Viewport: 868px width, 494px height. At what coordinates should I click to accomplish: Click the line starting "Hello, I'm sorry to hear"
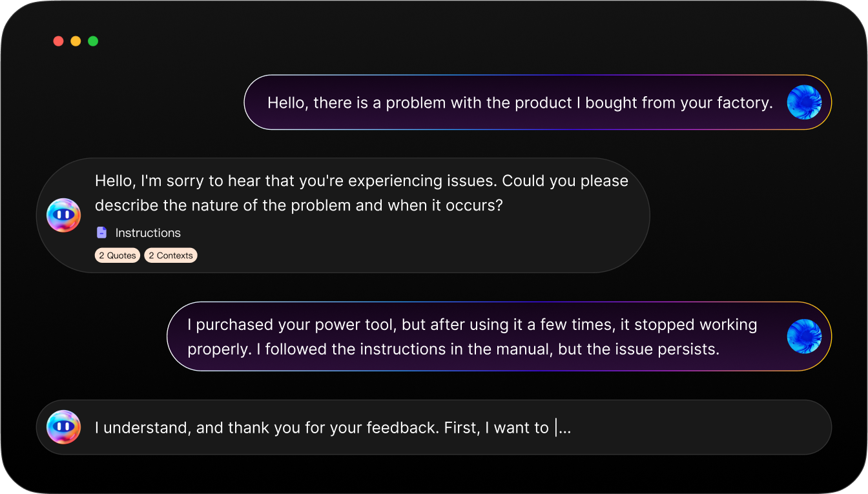(x=361, y=181)
